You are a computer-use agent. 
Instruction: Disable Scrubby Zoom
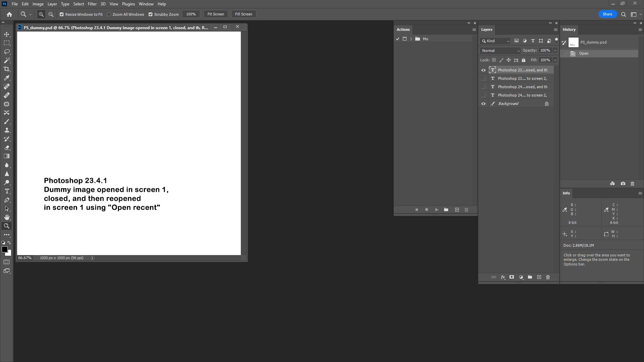[151, 14]
